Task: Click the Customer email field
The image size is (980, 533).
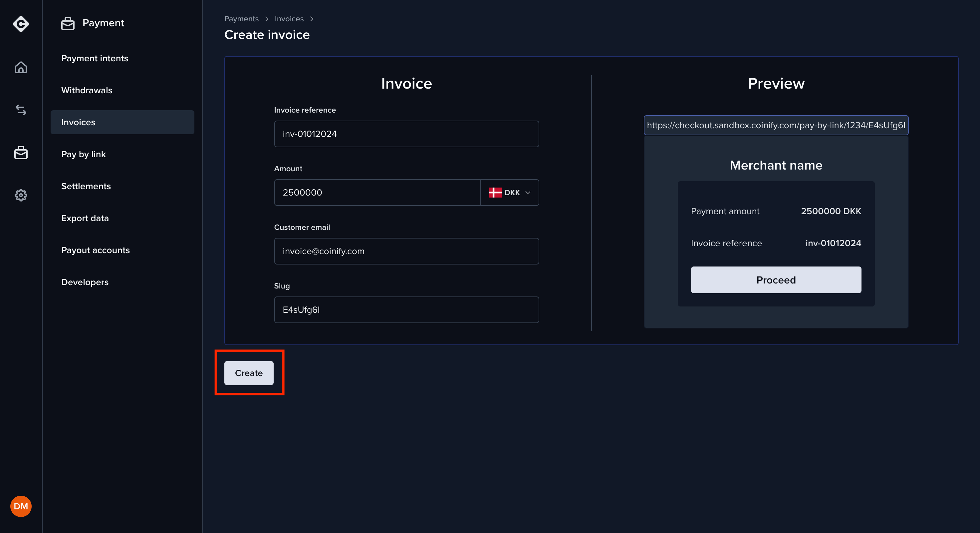Action: tap(406, 251)
